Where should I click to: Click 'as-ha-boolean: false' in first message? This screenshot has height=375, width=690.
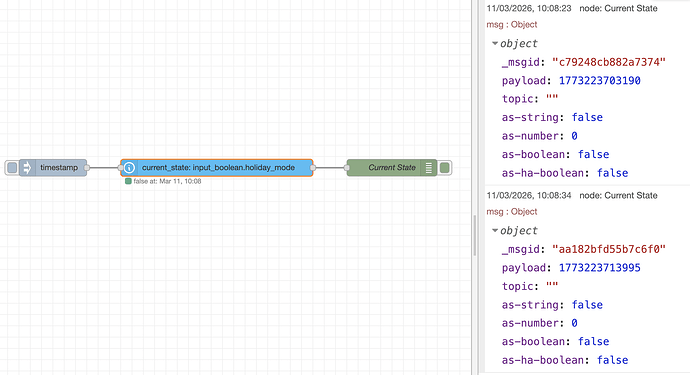tap(565, 173)
